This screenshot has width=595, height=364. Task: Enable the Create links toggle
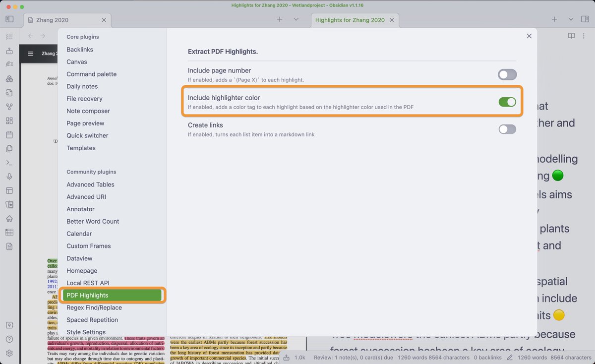(x=507, y=129)
